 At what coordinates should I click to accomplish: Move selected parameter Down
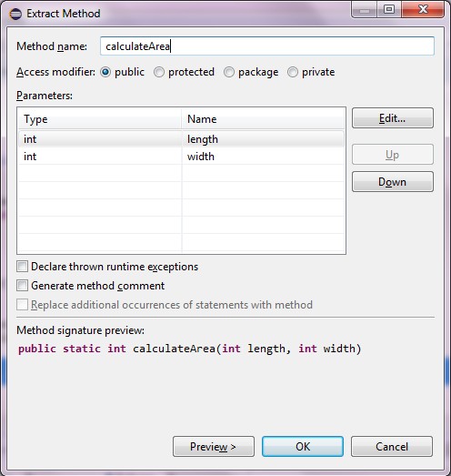tap(393, 182)
